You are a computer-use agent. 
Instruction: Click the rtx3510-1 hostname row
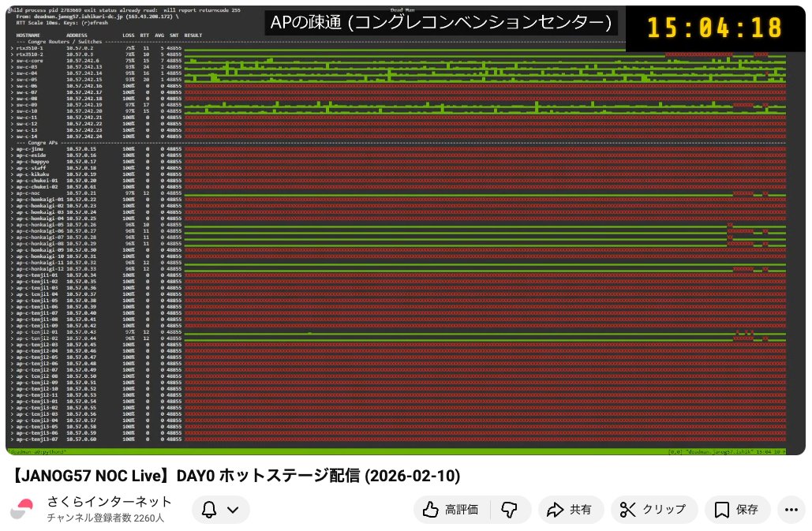(29, 48)
